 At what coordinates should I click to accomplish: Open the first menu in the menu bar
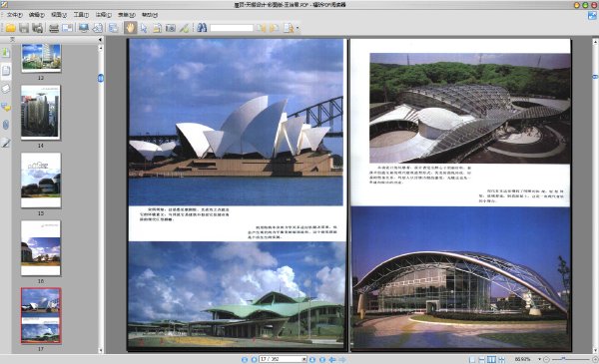[15, 15]
